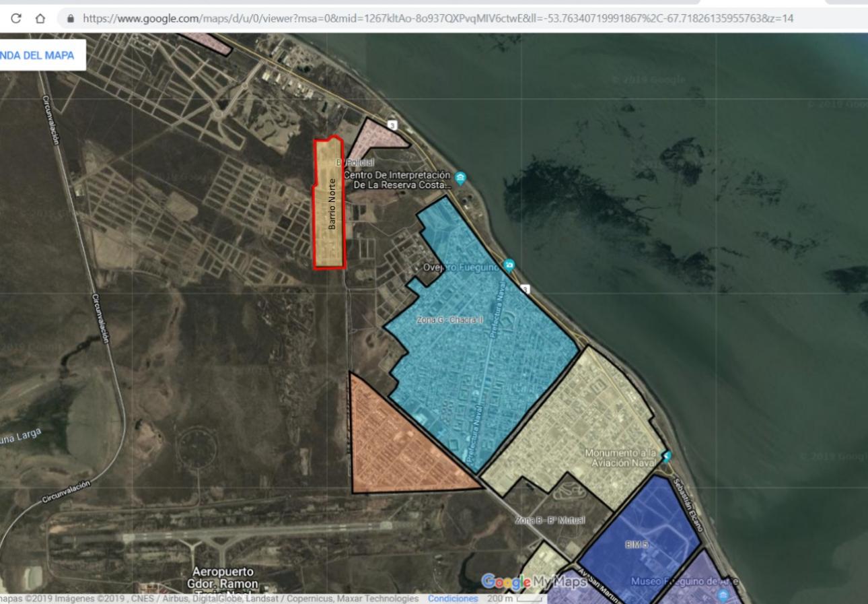This screenshot has height=604, width=868.
Task: Click the map imagery attribution text
Action: (x=209, y=599)
